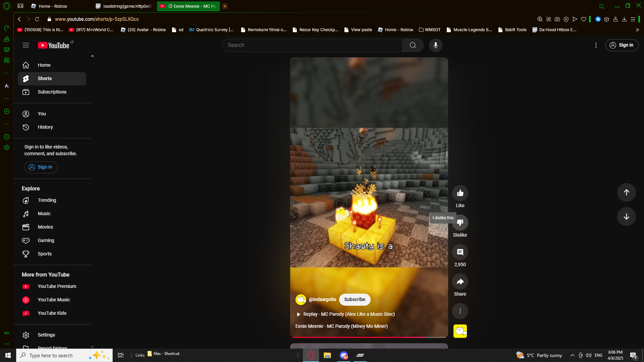Open the hamburger guide menu

point(26,45)
